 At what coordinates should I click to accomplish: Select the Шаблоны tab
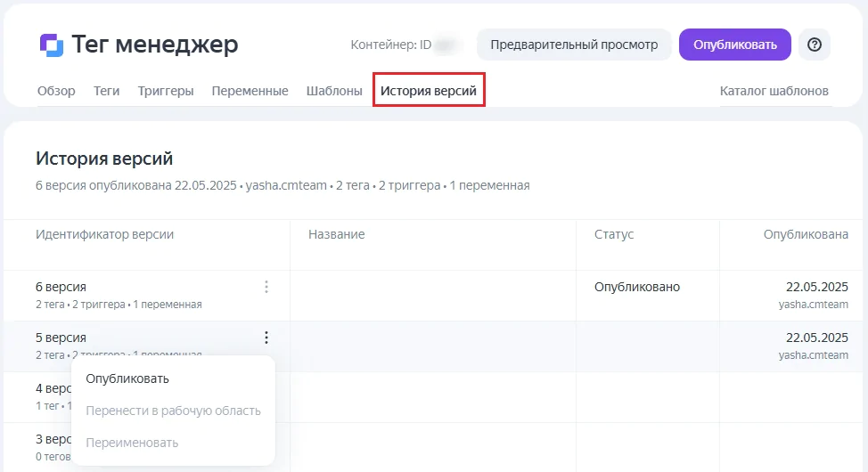point(334,91)
